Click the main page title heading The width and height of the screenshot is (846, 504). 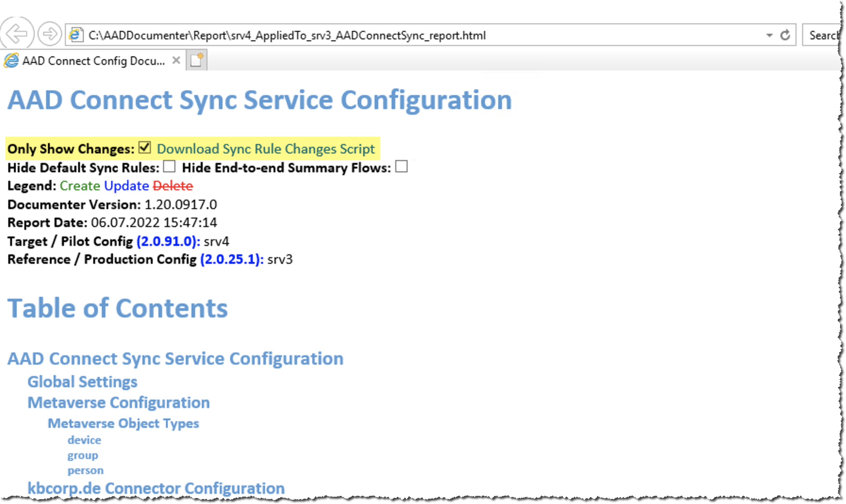260,100
